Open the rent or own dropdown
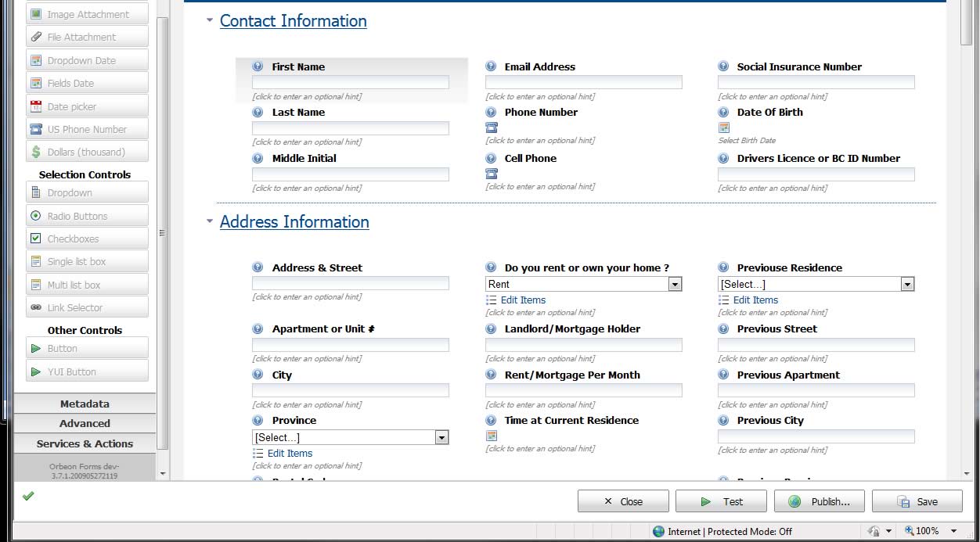This screenshot has height=542, width=980. pos(675,285)
